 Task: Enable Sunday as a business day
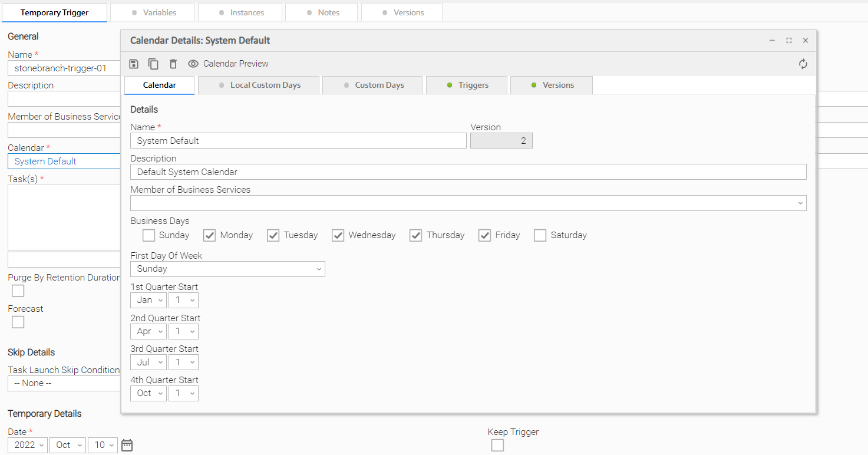click(148, 235)
